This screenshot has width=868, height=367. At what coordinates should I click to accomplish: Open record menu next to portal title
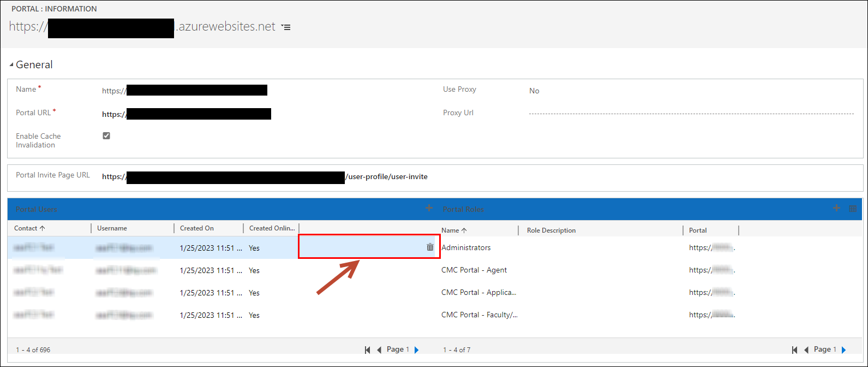point(286,27)
